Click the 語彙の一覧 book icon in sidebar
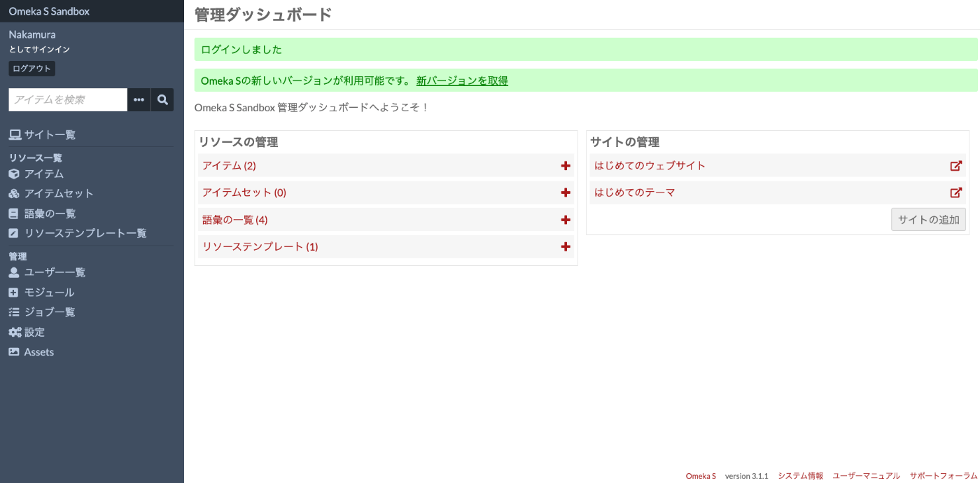This screenshot has width=980, height=483. click(14, 213)
